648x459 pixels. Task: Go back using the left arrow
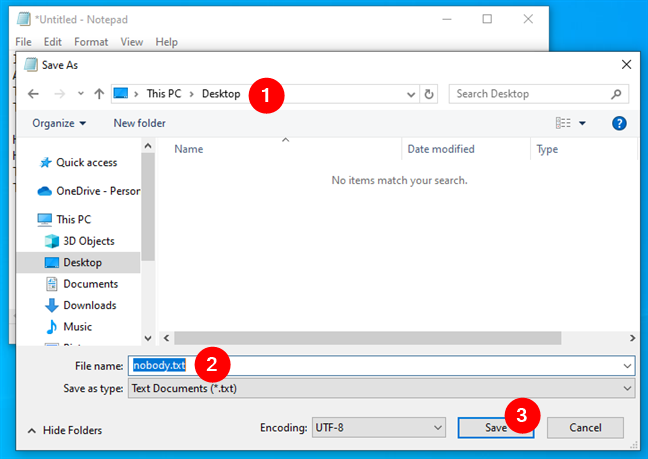pos(33,94)
